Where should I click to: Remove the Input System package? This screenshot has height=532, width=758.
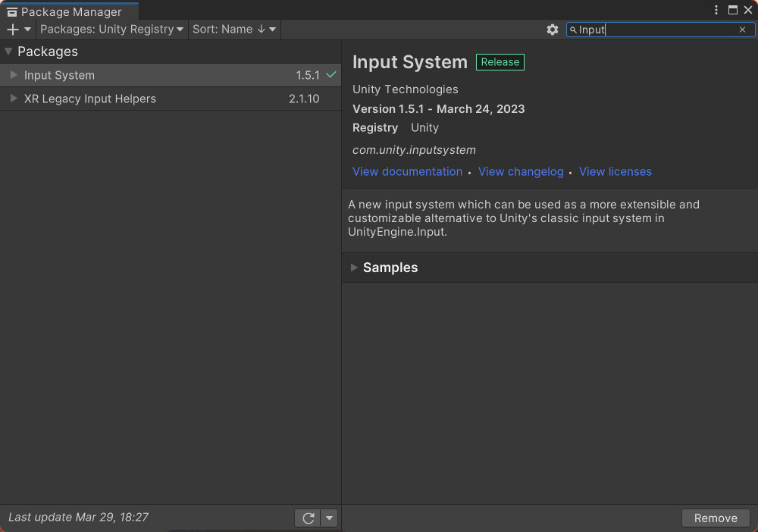pos(716,518)
